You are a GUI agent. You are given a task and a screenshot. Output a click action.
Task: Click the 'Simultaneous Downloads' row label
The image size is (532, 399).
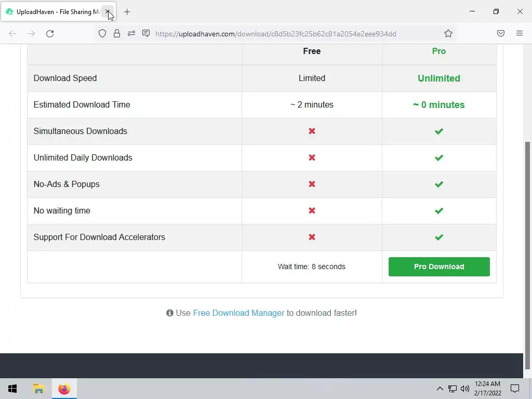click(81, 131)
